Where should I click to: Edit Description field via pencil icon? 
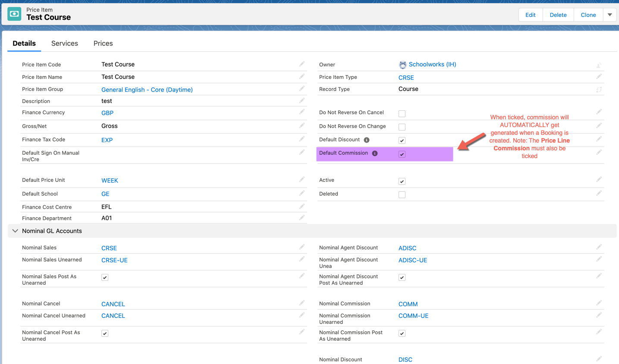(x=302, y=100)
